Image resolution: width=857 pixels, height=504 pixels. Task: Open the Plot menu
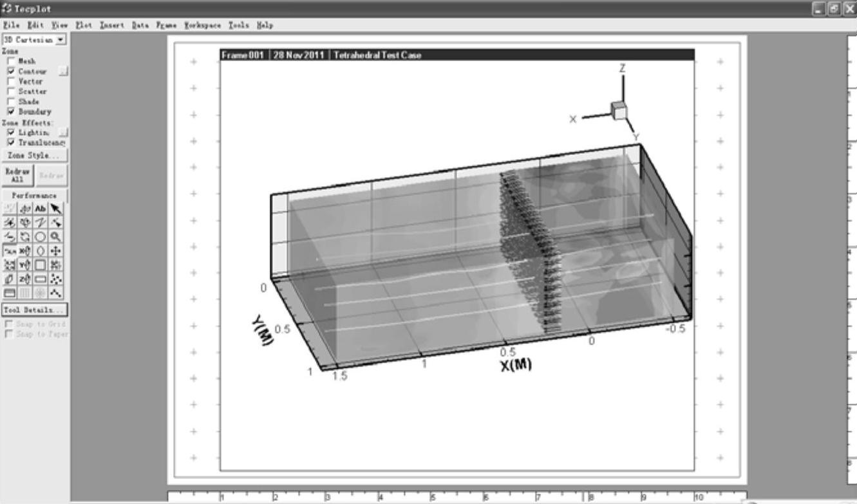pyautogui.click(x=84, y=25)
